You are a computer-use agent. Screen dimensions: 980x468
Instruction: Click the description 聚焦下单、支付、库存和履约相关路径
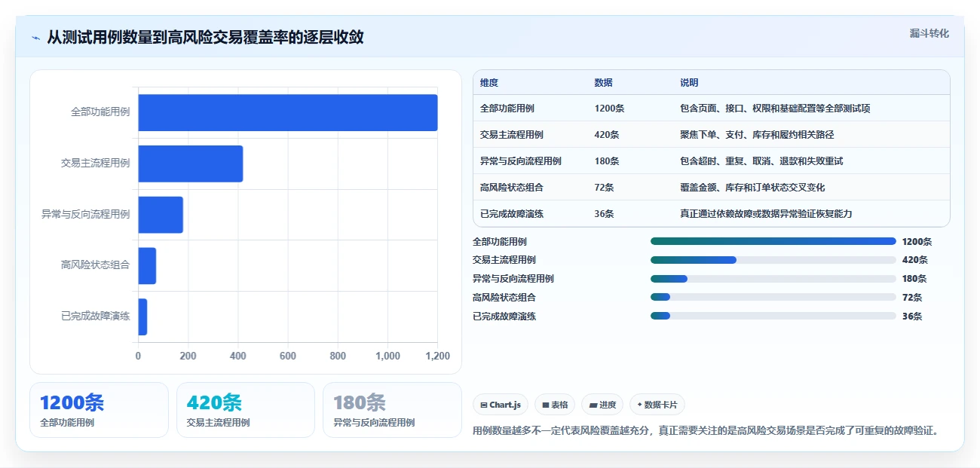click(x=757, y=135)
